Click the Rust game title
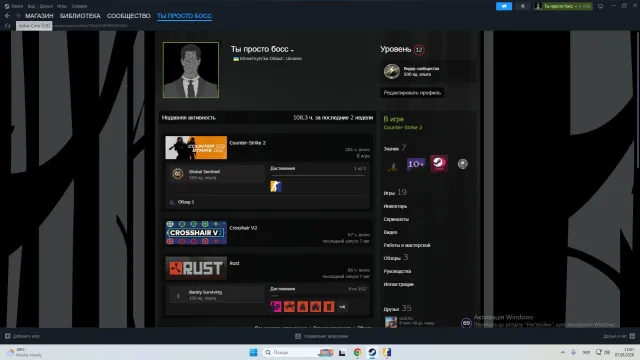 [x=234, y=263]
